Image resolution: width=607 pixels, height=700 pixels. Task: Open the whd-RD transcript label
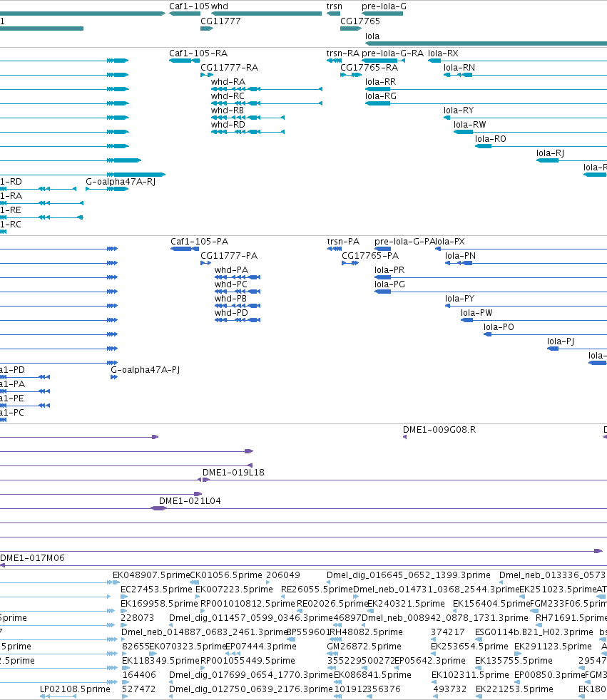[228, 125]
